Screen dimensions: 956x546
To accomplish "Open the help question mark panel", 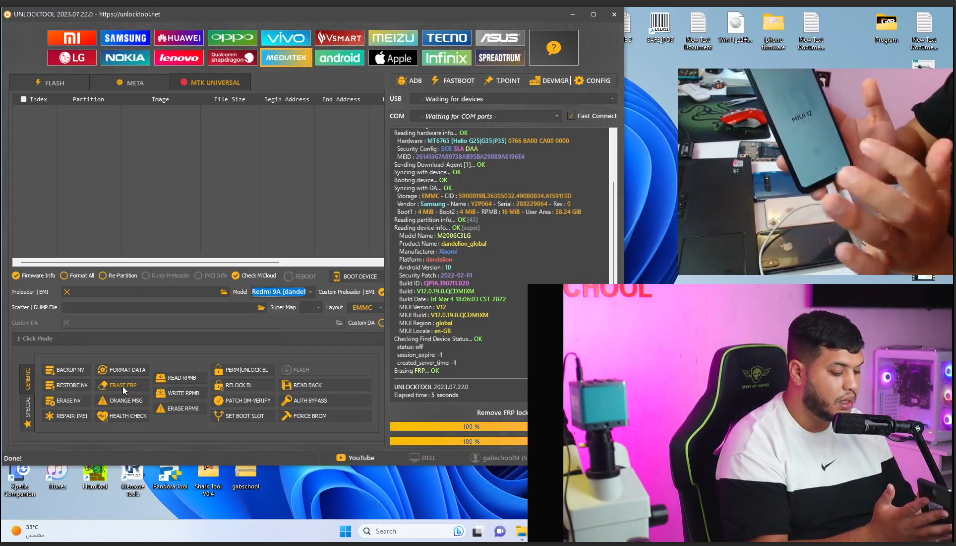I will pyautogui.click(x=554, y=48).
